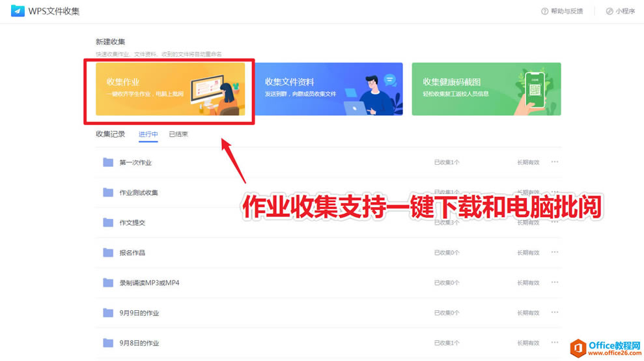
Task: Open more options for 第一次作业
Action: tap(555, 162)
